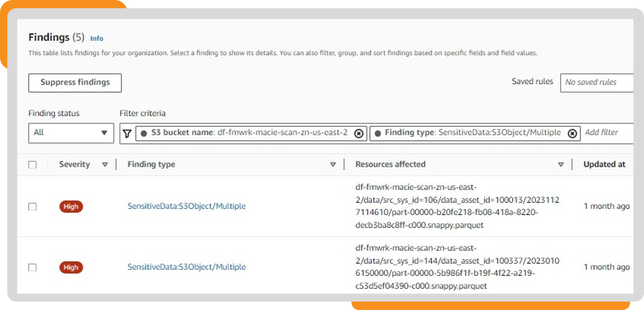644x310 pixels.
Task: Click '1 month ago' in src_sys_id=144 row
Action: pos(607,267)
